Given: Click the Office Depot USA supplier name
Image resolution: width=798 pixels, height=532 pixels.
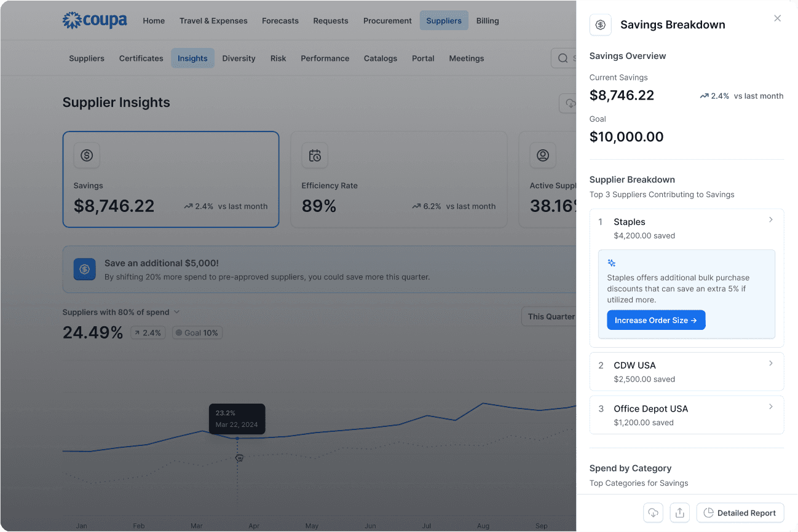Looking at the screenshot, I should (x=650, y=409).
